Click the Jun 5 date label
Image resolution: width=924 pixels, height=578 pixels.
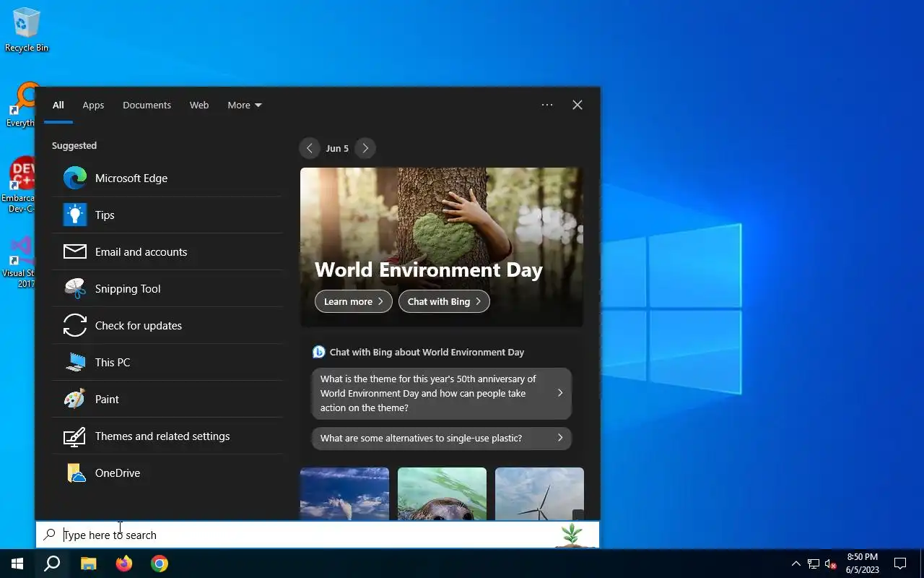(337, 148)
